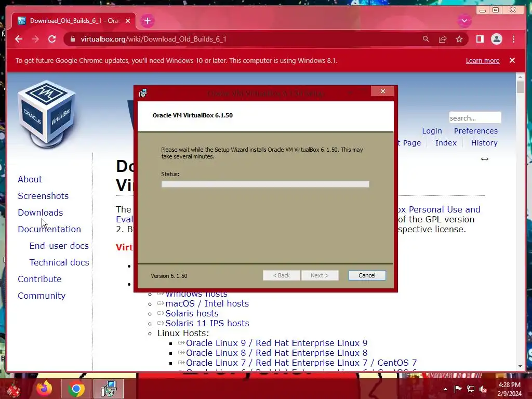
Task: Share this page via share icon
Action: [x=443, y=39]
